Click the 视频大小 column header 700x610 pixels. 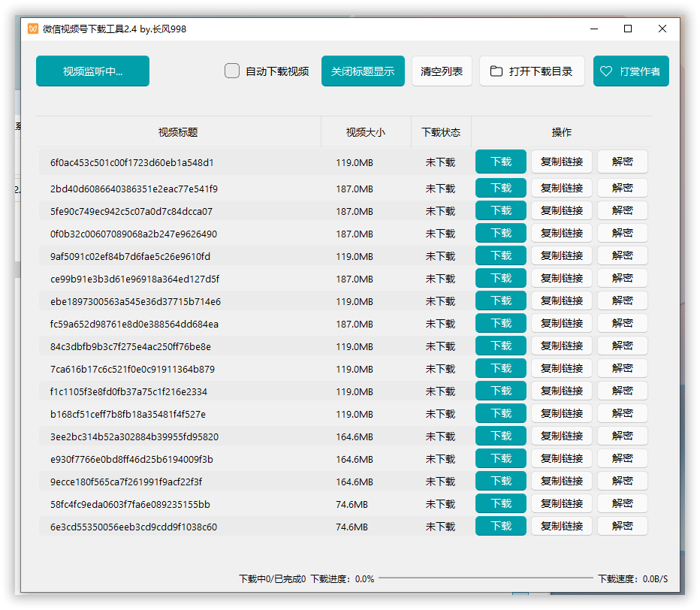pyautogui.click(x=366, y=132)
